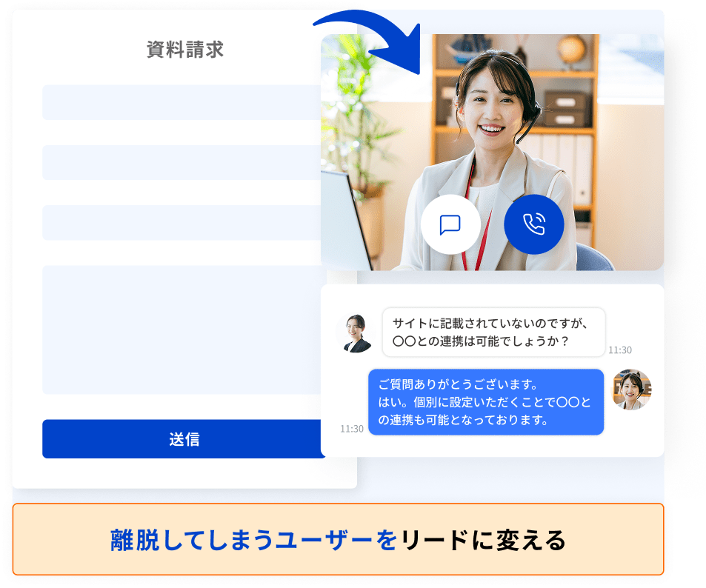This screenshot has height=588, width=706.
Task: Click the 11:30 timestamp beside the blue reply
Action: click(x=352, y=429)
